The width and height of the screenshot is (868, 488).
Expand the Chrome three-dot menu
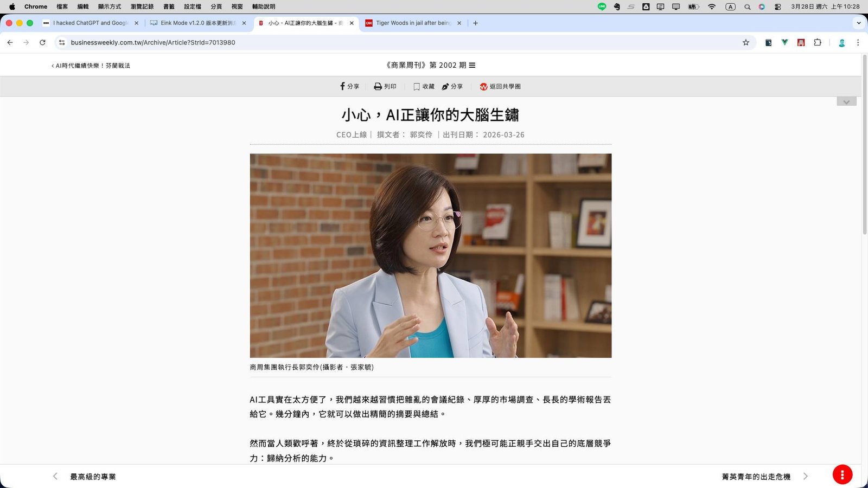pos(858,42)
